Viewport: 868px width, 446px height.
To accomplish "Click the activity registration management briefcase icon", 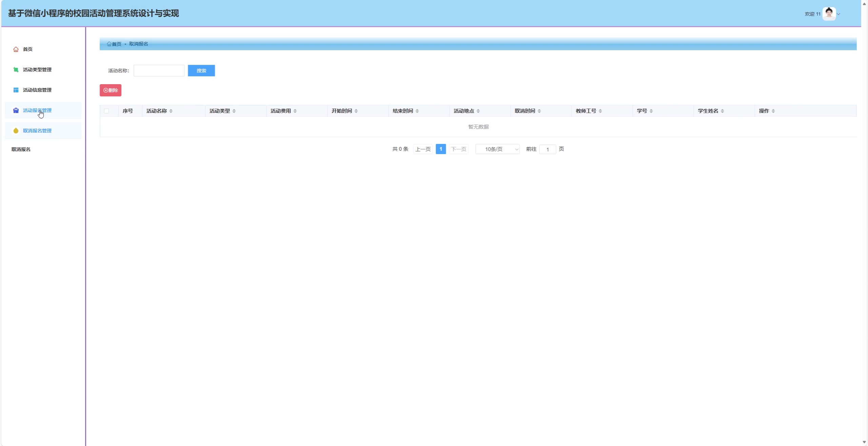I will tap(16, 110).
